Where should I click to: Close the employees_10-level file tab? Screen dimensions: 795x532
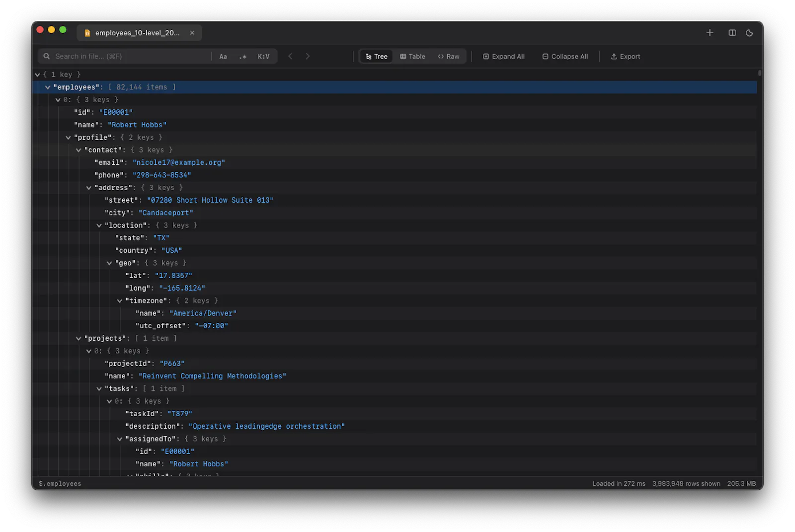tap(192, 33)
